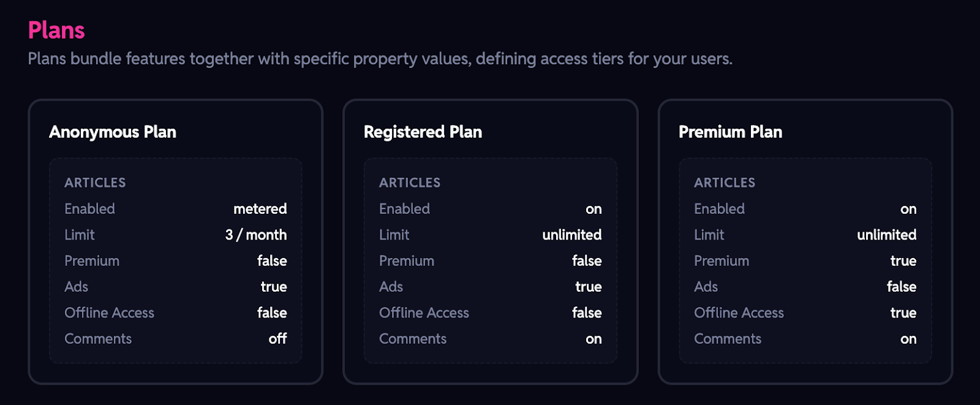Click ARTICLES header in Premium Plan
This screenshot has height=405, width=980.
click(x=724, y=183)
